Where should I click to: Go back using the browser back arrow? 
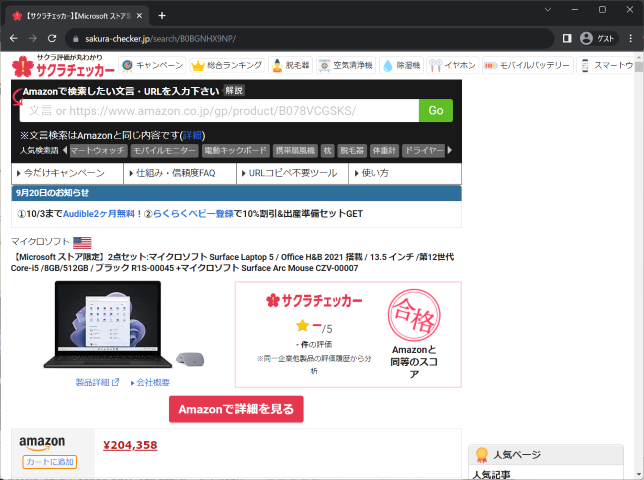point(14,39)
